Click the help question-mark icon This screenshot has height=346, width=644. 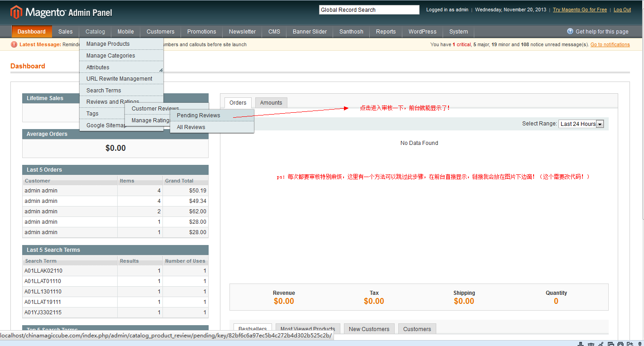[570, 31]
